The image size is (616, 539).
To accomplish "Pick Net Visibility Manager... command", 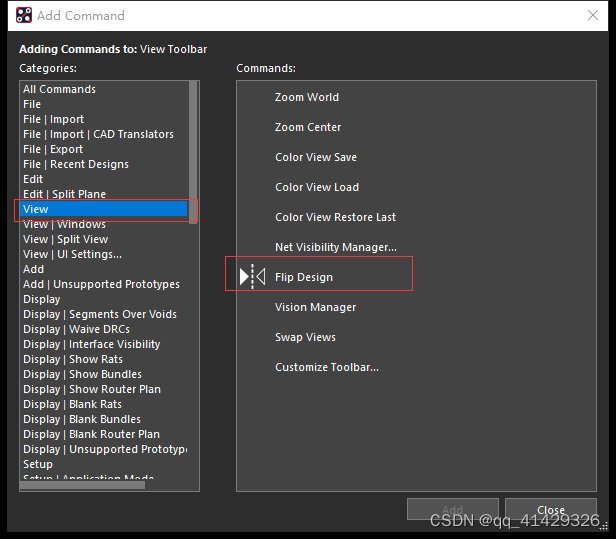I will pyautogui.click(x=336, y=247).
